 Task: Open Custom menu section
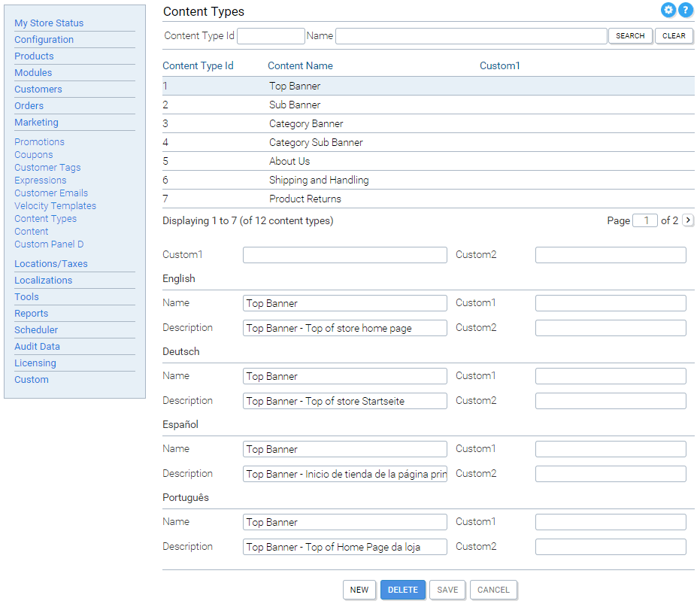click(32, 379)
